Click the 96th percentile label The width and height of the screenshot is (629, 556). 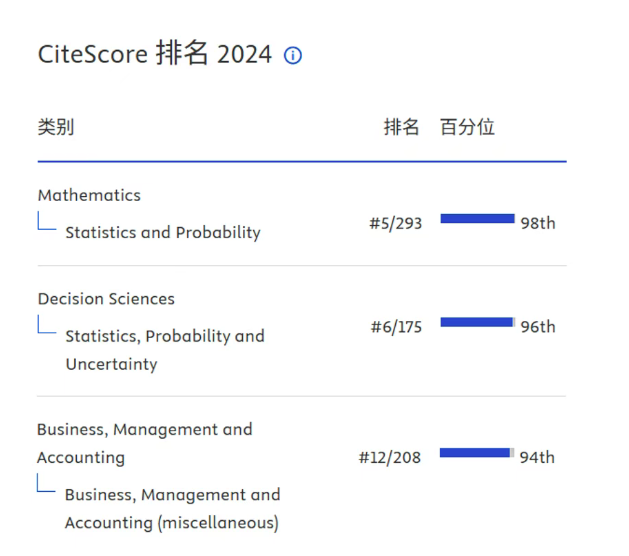click(538, 327)
